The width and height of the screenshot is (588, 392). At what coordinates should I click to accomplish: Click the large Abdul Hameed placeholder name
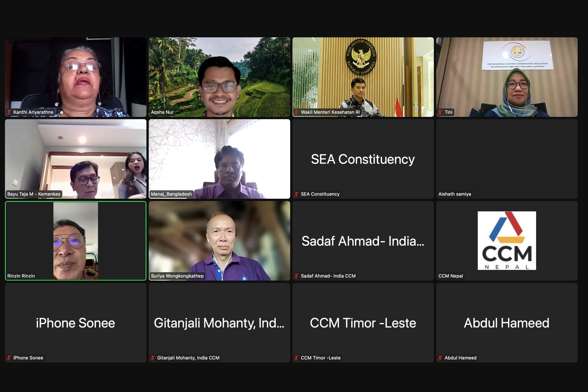507,323
